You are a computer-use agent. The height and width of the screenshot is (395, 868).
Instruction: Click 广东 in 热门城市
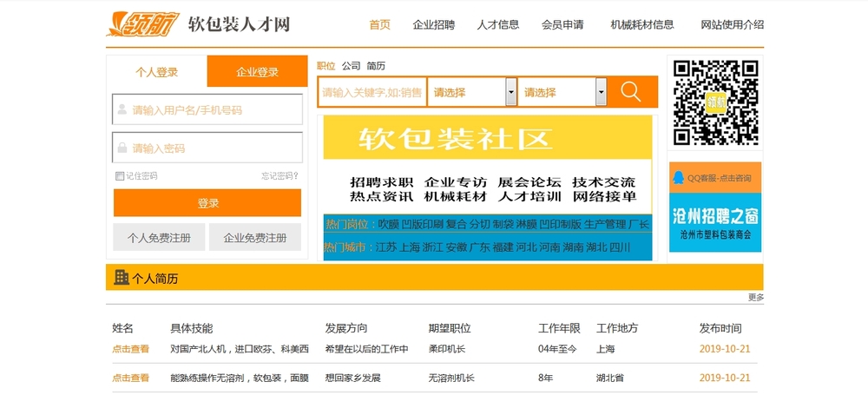(479, 247)
